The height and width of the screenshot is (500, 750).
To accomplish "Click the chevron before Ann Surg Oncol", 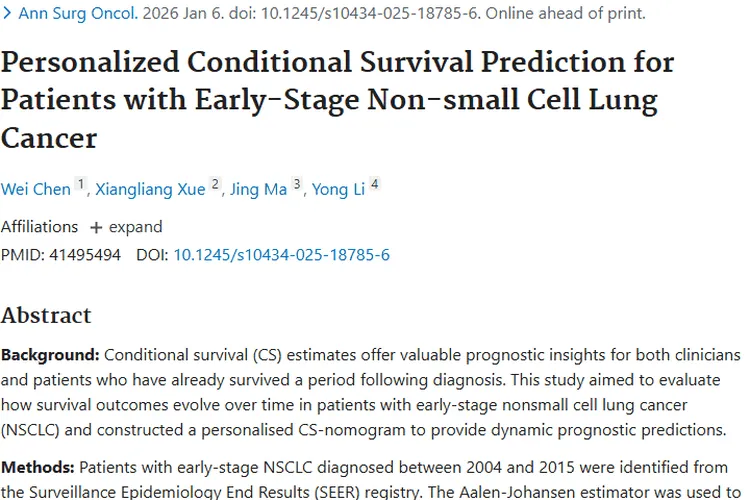I will pyautogui.click(x=8, y=14).
